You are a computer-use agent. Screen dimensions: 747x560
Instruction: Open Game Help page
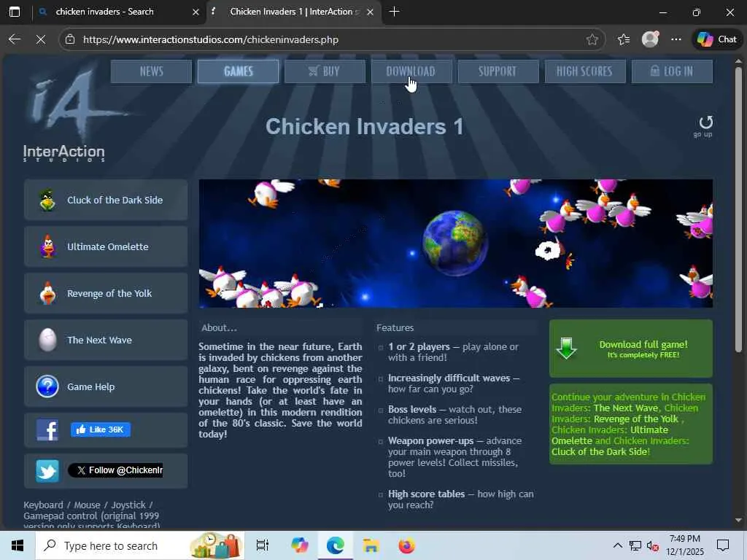point(106,386)
